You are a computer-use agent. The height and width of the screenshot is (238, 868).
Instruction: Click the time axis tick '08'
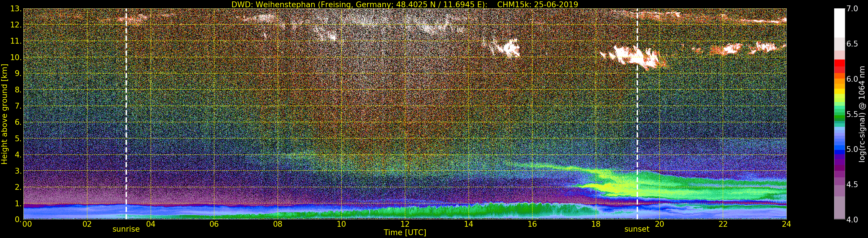(x=278, y=224)
